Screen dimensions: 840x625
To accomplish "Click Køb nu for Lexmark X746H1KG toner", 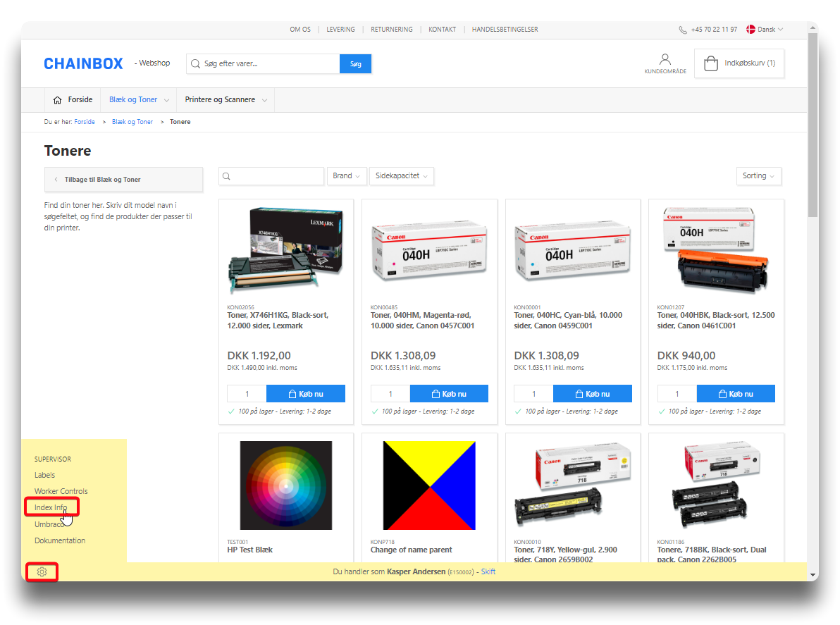I will (x=306, y=394).
